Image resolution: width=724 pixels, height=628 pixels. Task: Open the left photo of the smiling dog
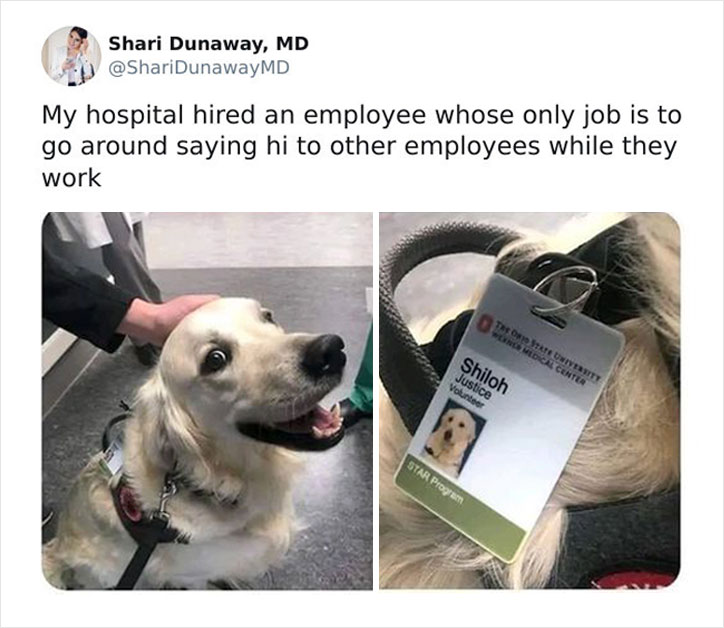(x=207, y=401)
